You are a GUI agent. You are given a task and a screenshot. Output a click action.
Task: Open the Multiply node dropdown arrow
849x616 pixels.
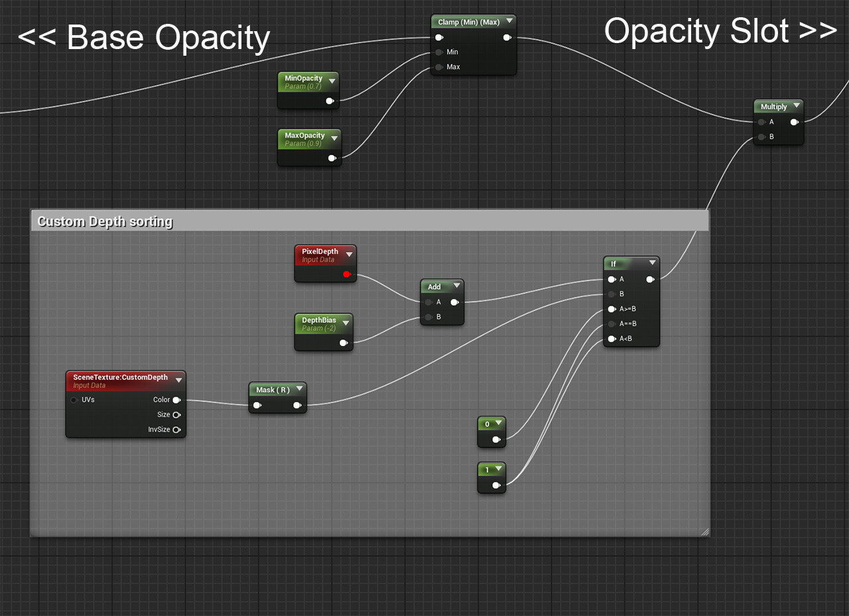796,106
